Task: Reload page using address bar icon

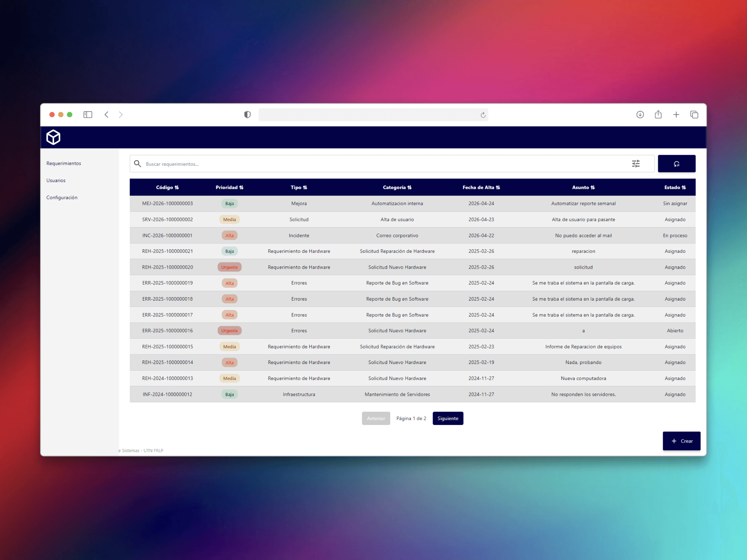Action: pos(483,115)
